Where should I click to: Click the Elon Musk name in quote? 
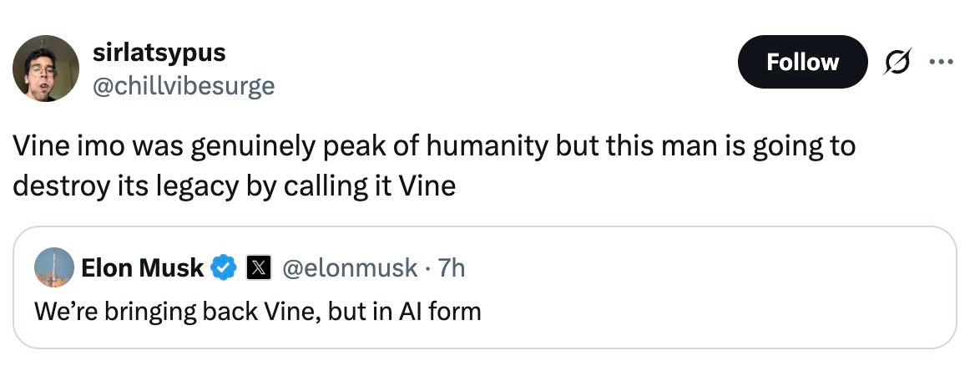click(x=143, y=267)
